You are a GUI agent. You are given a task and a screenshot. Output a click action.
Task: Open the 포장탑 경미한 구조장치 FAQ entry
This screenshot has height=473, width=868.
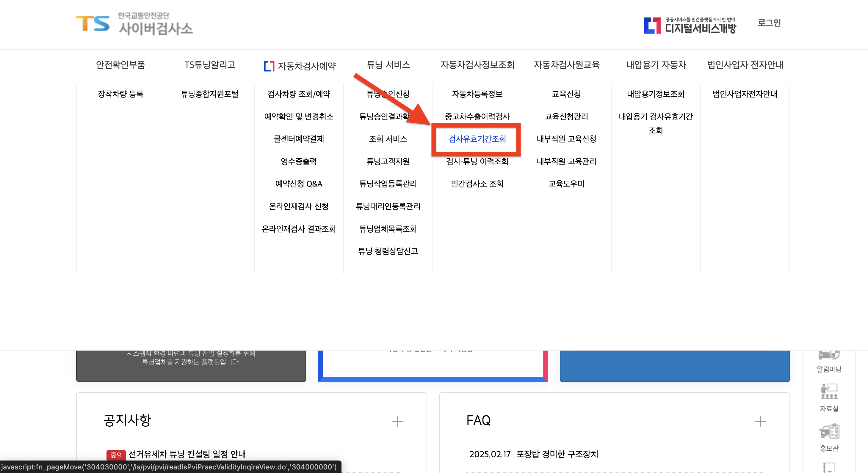[557, 454]
